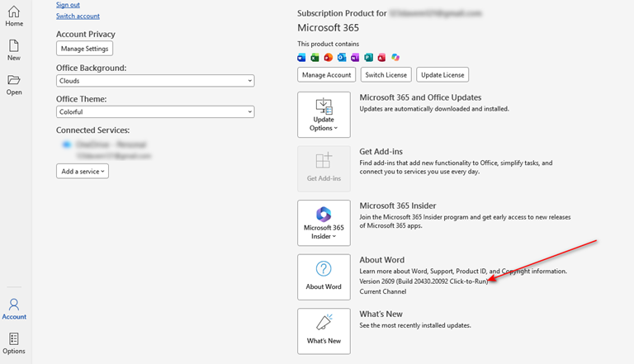Viewport: 634px width, 364px height.
Task: Click 'See the most recently installed updates' text
Action: 415,325
